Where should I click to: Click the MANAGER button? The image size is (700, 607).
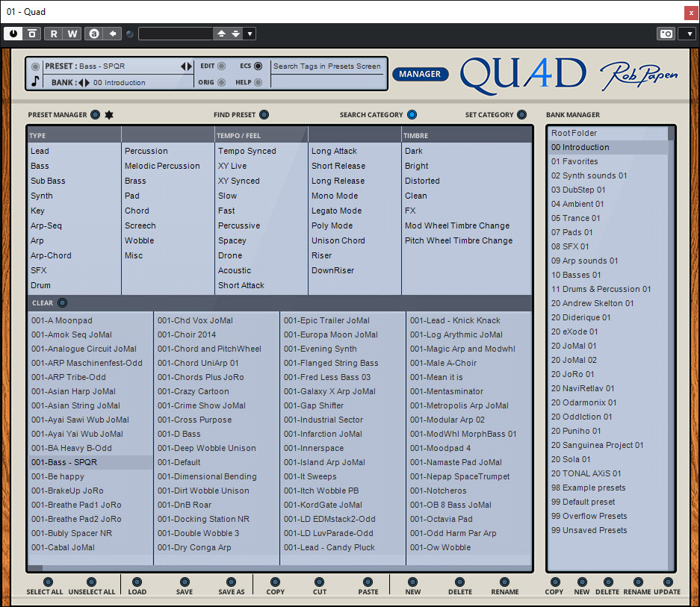(x=420, y=74)
